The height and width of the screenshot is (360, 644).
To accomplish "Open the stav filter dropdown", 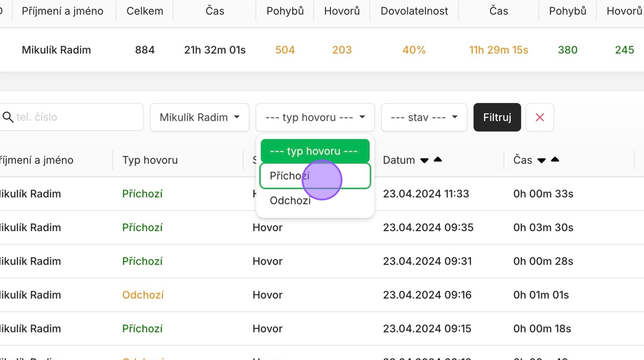I will point(424,117).
